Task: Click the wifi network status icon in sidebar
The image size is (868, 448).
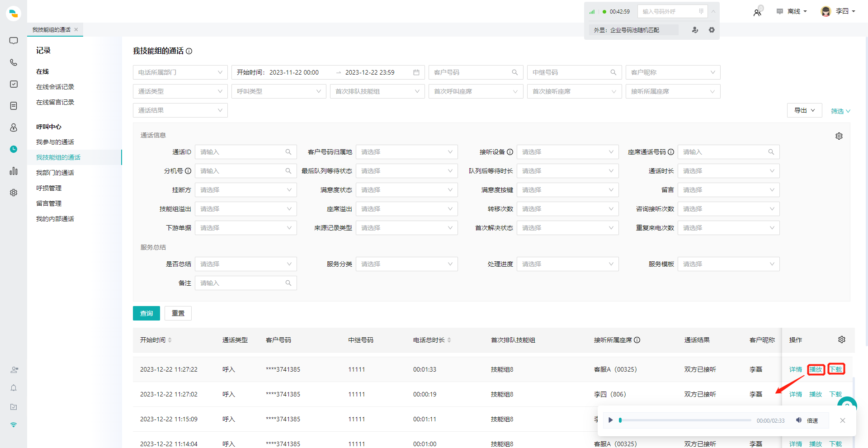Action: pos(14,425)
